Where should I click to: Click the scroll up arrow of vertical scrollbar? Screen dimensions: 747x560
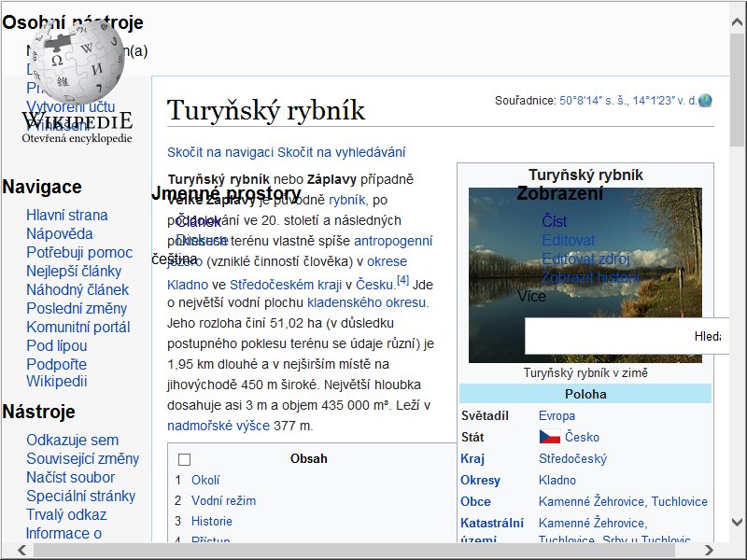tap(738, 21)
